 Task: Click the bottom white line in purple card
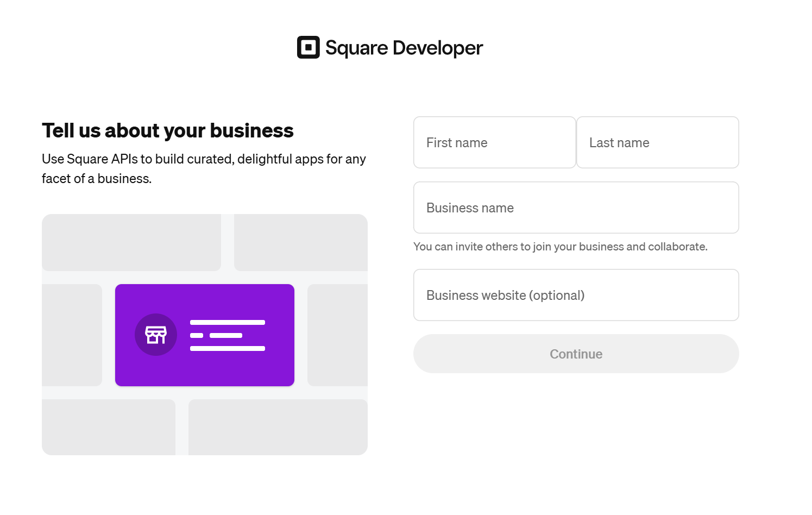(227, 348)
